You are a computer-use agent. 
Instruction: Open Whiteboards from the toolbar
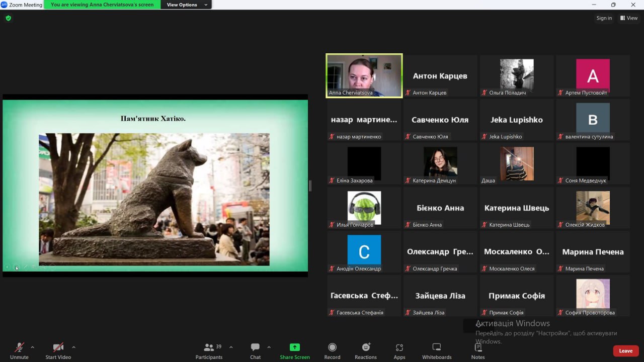tap(437, 347)
